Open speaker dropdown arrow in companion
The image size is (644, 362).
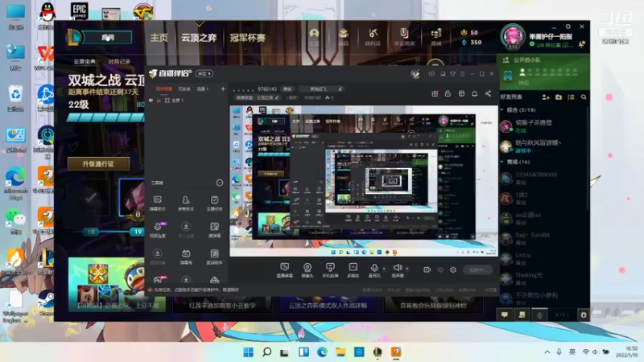pyautogui.click(x=407, y=269)
